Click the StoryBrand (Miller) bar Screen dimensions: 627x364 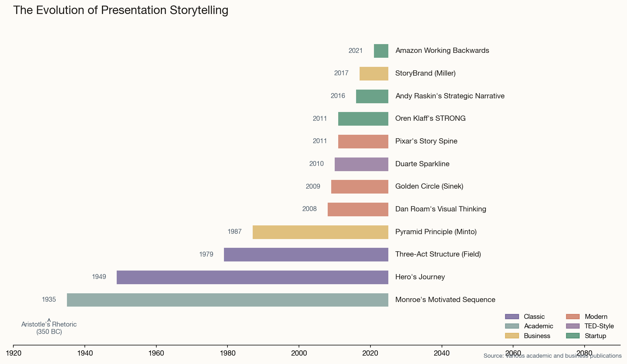click(x=374, y=73)
